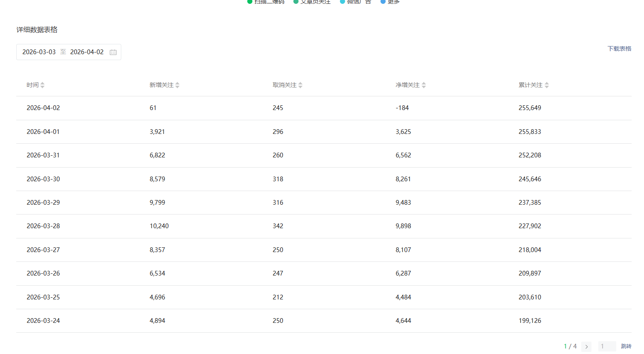Click net increase value 3,625
This screenshot has height=354, width=644.
pos(403,132)
